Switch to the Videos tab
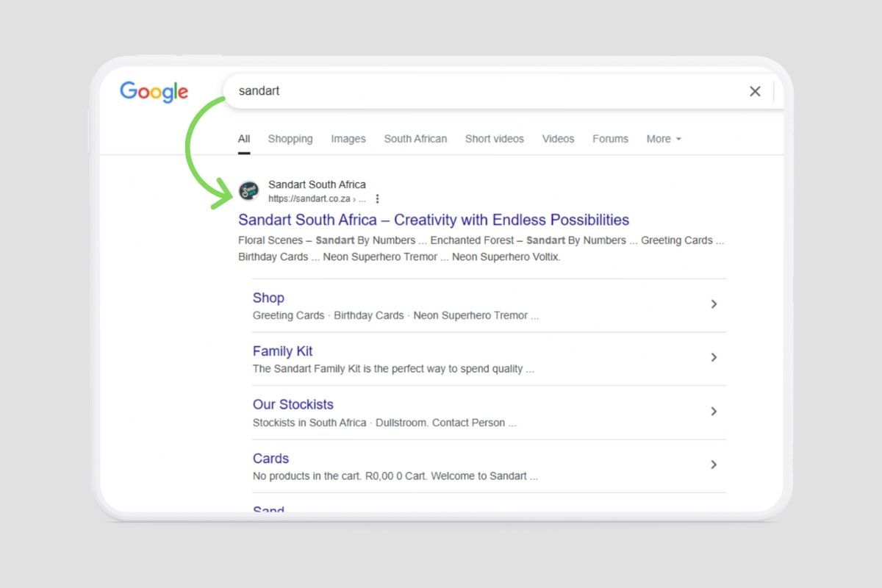This screenshot has width=882, height=588. coord(559,139)
